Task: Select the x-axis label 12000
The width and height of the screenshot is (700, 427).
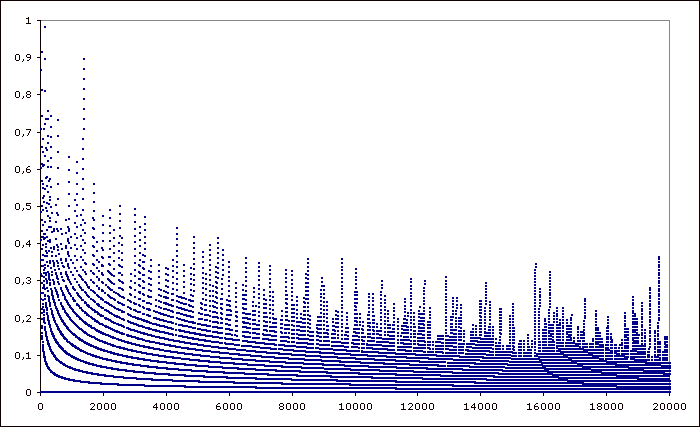Action: [x=418, y=406]
